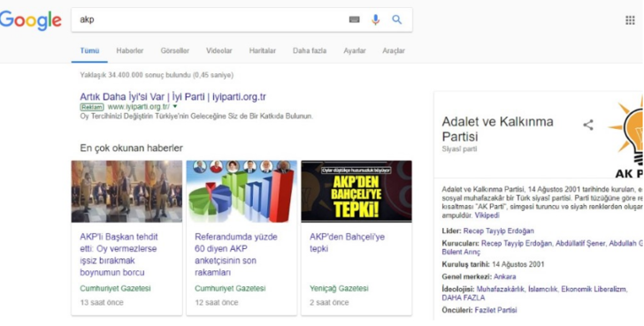This screenshot has width=644, height=326.
Task: Click the Google logo
Action: (x=30, y=21)
